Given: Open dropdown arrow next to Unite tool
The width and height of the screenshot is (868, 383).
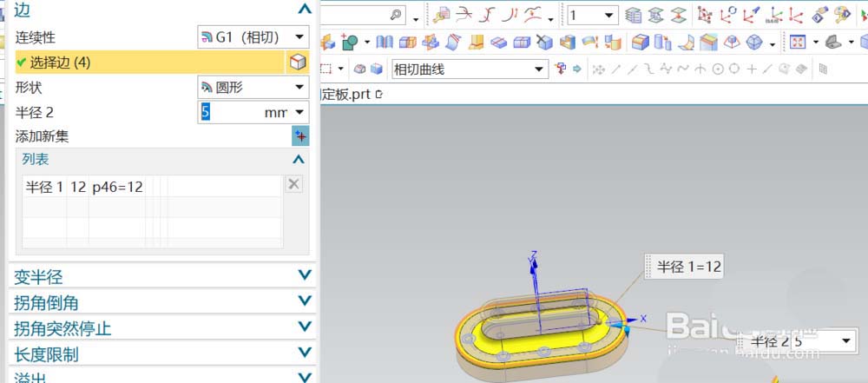Looking at the screenshot, I should (x=367, y=43).
